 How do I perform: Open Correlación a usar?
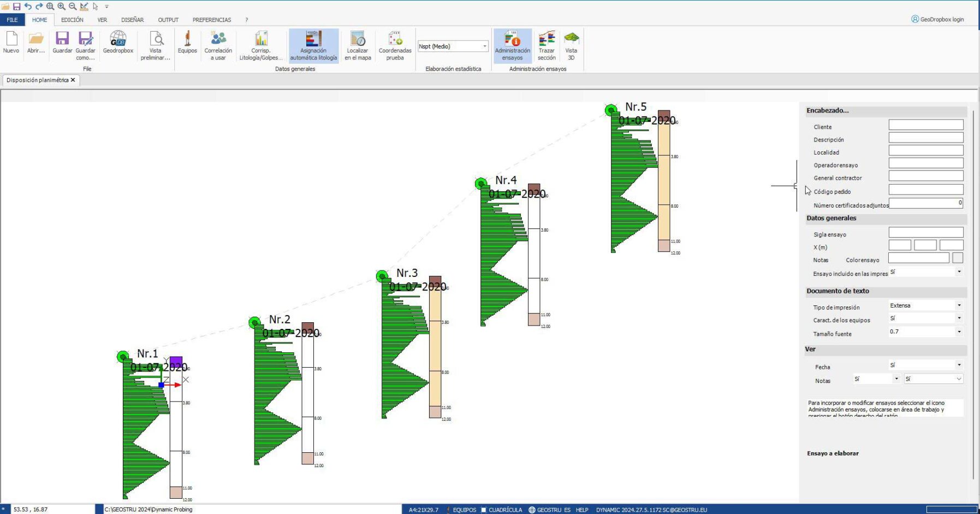point(218,45)
